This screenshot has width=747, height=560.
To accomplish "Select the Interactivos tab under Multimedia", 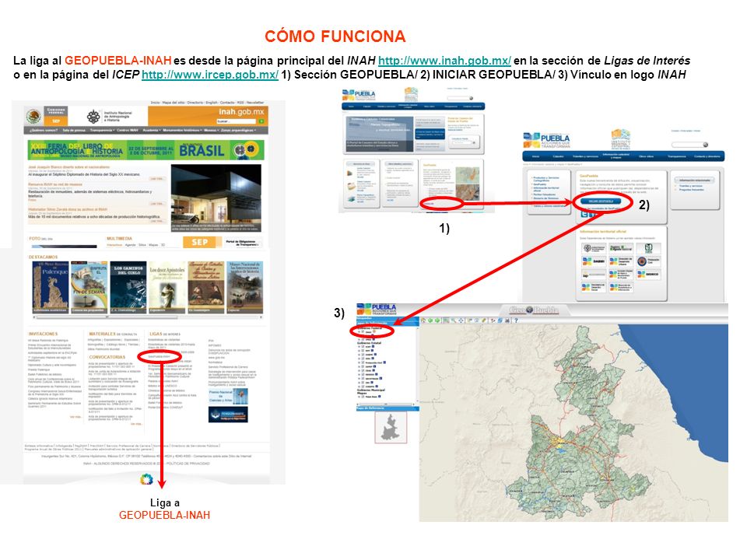I will 114,245.
